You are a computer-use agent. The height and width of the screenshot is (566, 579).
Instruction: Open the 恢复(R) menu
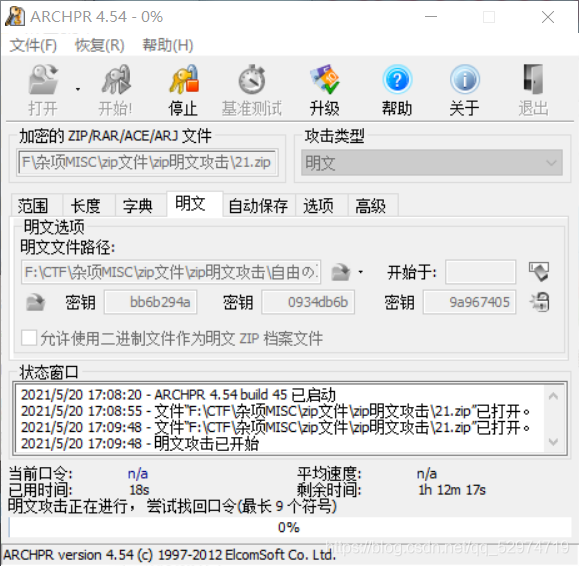point(100,45)
